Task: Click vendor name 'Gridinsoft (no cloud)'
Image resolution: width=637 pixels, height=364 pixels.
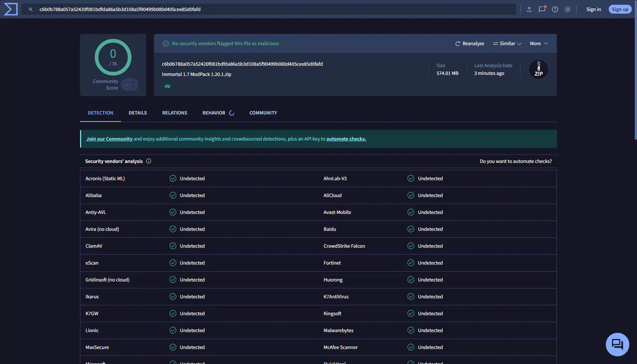Action: (108, 280)
